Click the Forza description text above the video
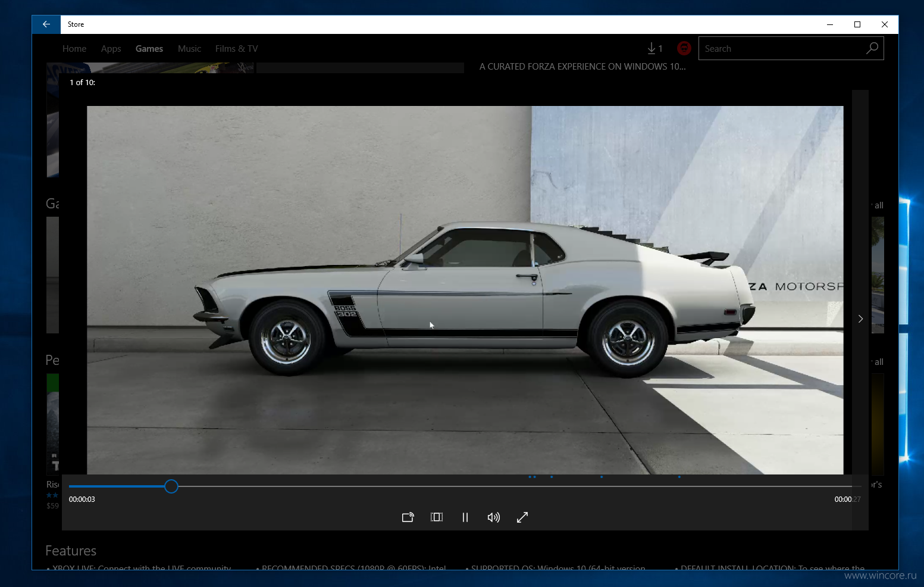924x587 pixels. pos(582,67)
